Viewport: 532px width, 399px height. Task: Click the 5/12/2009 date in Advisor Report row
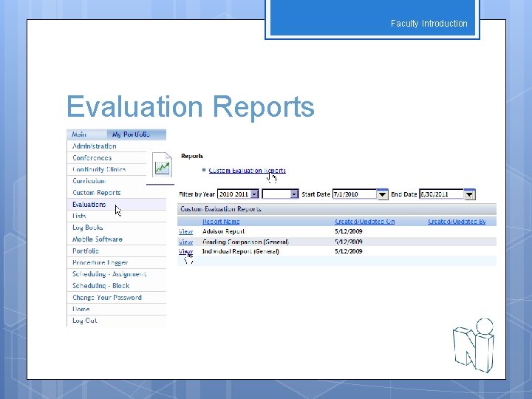coord(349,231)
